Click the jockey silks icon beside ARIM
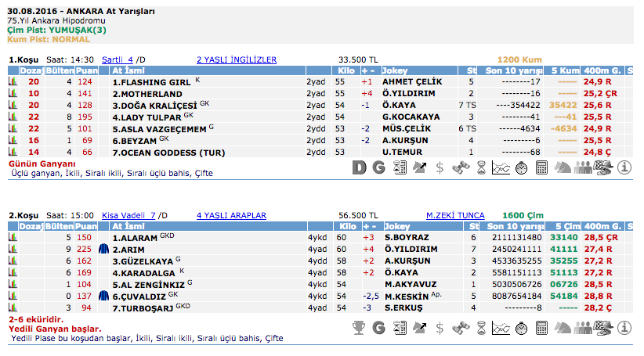Image resolution: width=644 pixels, height=356 pixels. [x=104, y=250]
